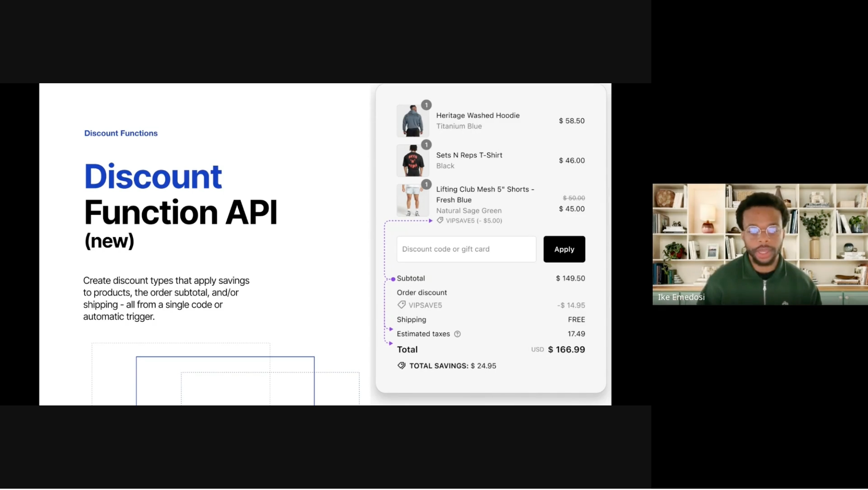Click the Sets N Reps T-Shirt thumbnail

412,161
